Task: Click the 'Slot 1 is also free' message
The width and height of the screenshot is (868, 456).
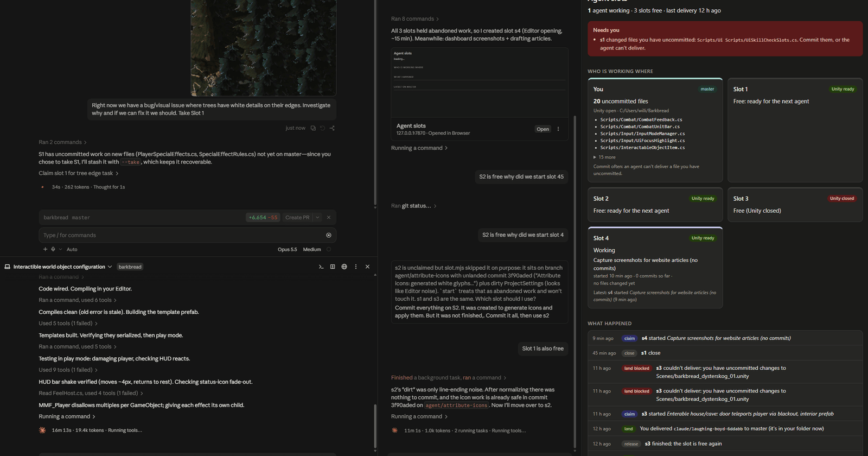Action: (542, 349)
